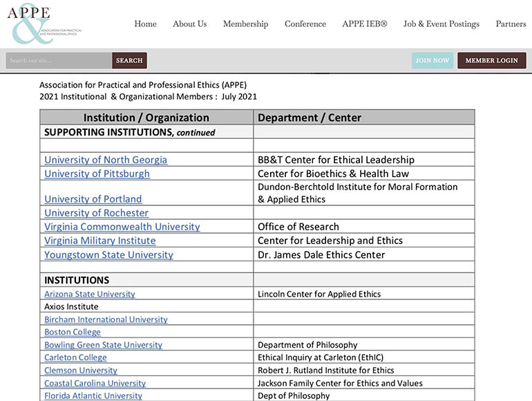Screen dimensions: 532x401
Task: Click '2021 Institutional & Organizational Members' line
Action: tap(148, 97)
